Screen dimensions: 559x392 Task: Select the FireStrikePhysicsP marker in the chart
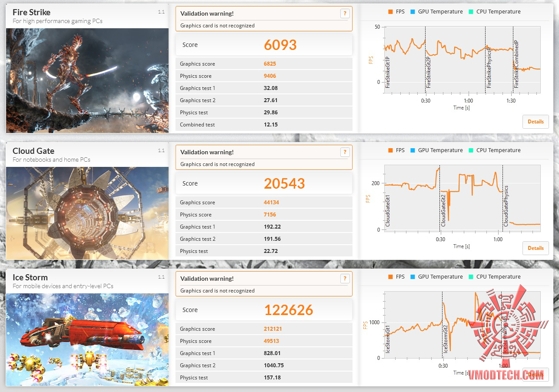489,69
